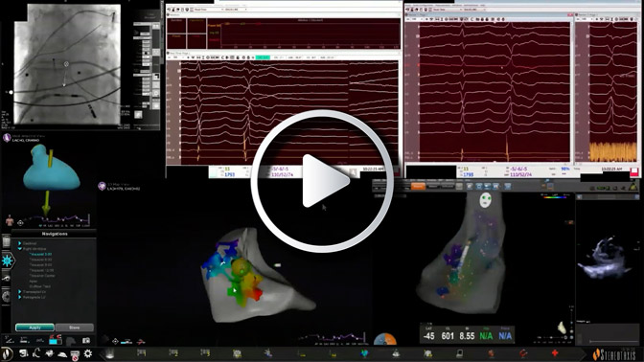Image resolution: width=644 pixels, height=362 pixels.
Task: Click the first blue view icon in mapping toolbar
Action: coord(478,187)
